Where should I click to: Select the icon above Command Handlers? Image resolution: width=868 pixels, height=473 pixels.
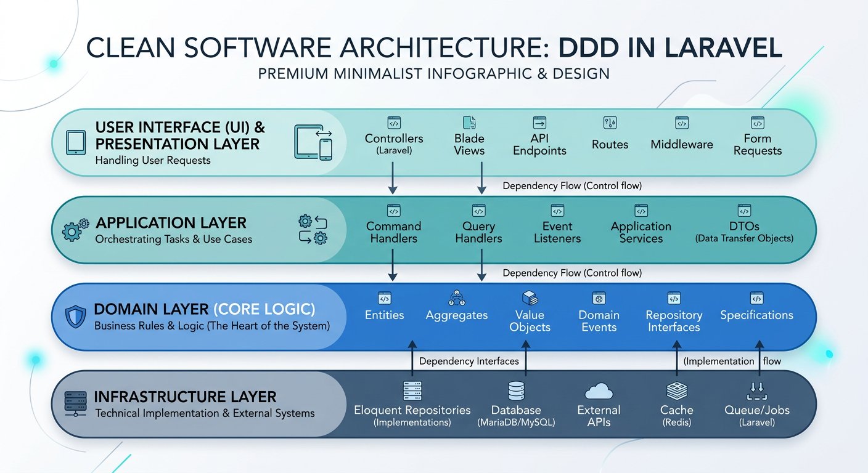coord(394,211)
